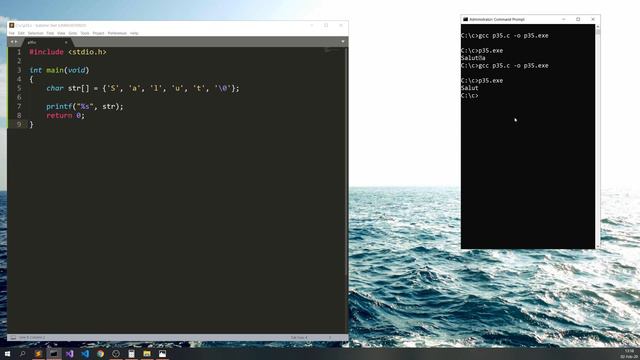The image size is (640, 360).
Task: Open File Explorer from the taskbar
Action: (x=147, y=354)
